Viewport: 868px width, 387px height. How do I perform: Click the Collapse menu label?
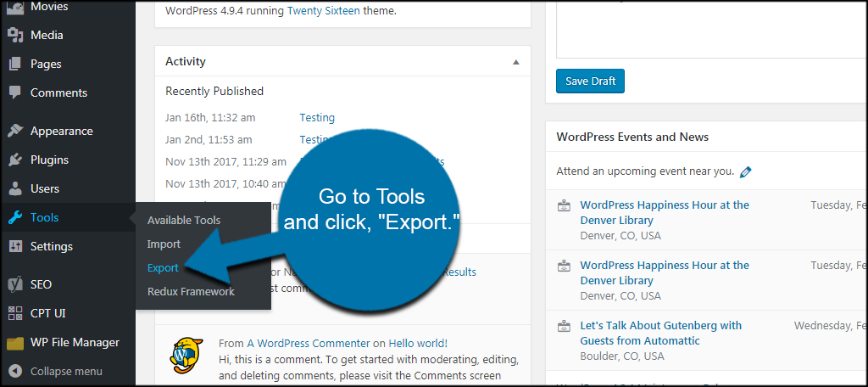tap(66, 371)
